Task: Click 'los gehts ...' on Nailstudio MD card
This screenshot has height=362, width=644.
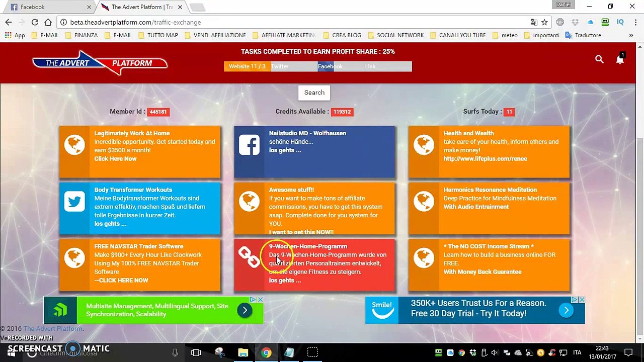Action: click(x=285, y=150)
